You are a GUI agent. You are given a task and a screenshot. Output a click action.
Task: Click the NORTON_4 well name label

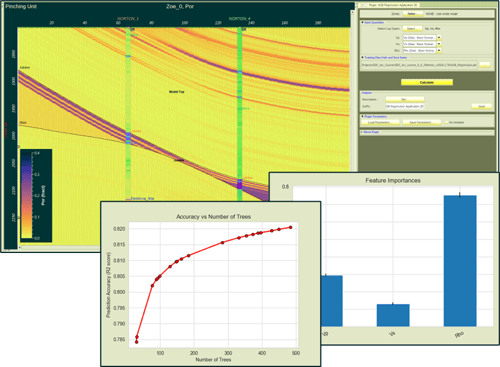click(239, 19)
